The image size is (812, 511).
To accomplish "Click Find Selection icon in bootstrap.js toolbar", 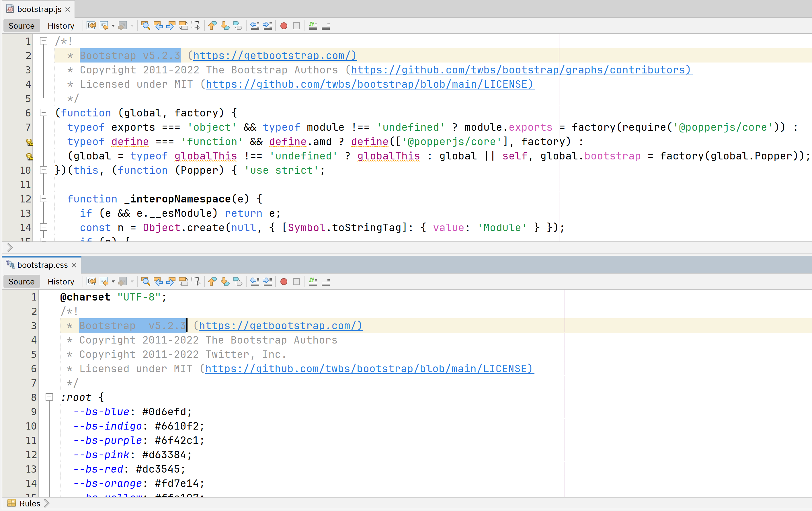I will point(146,26).
